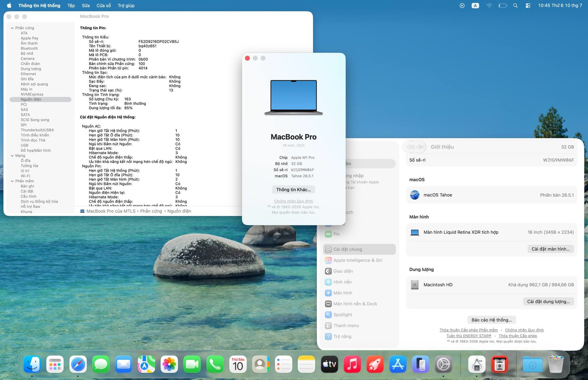Launch Apple TV from Dock
The height and width of the screenshot is (380, 588).
click(329, 364)
